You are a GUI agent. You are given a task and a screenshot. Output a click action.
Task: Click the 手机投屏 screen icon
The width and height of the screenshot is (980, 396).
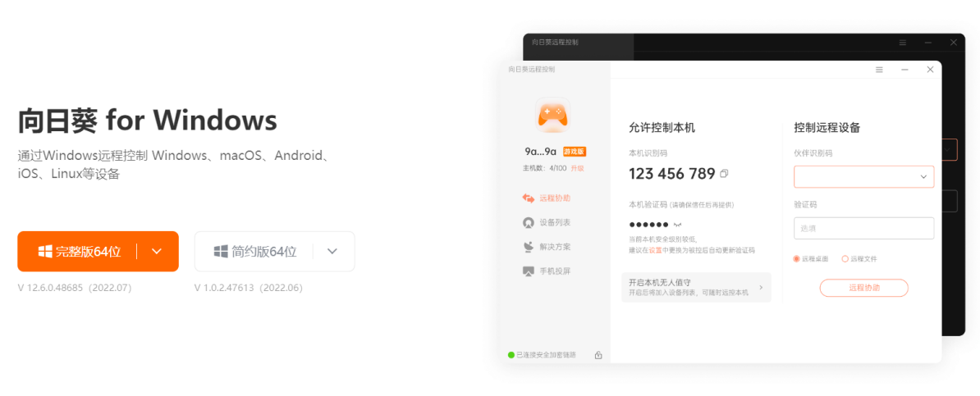[528, 271]
